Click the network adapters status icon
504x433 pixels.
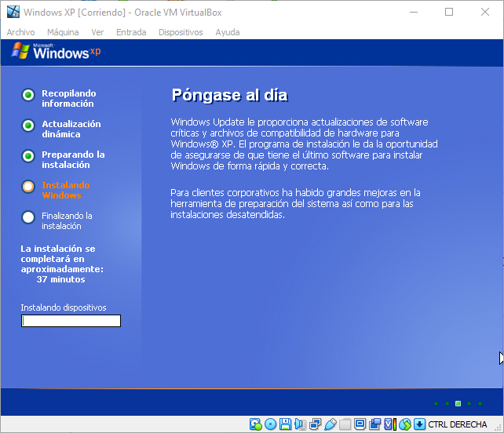pos(315,424)
